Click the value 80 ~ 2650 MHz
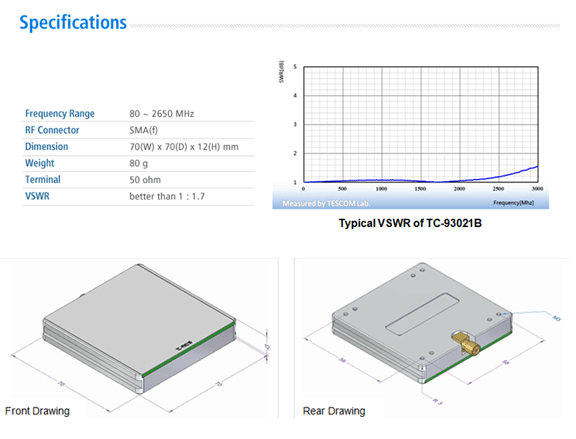Viewport: 576px width, 439px height. tap(162, 114)
